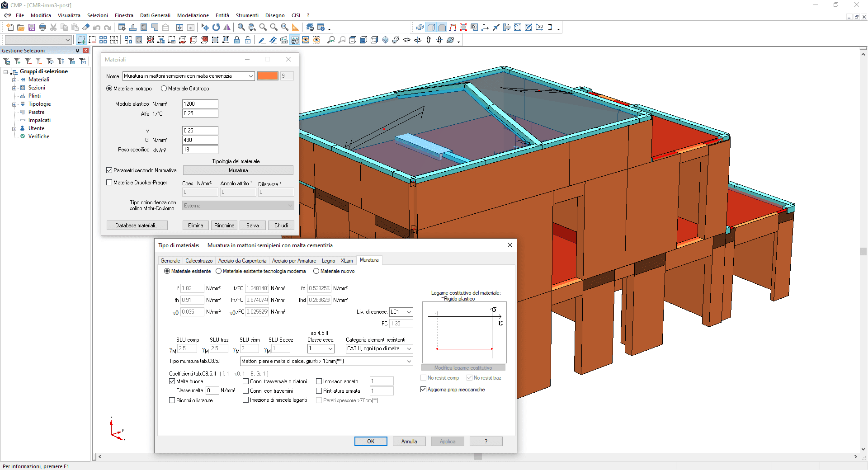
Task: Expand the Tipologie tree node
Action: coord(14,104)
